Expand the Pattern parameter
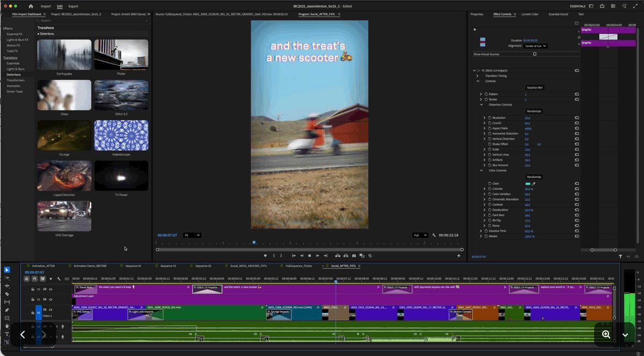This screenshot has height=356, width=644. 481,94
